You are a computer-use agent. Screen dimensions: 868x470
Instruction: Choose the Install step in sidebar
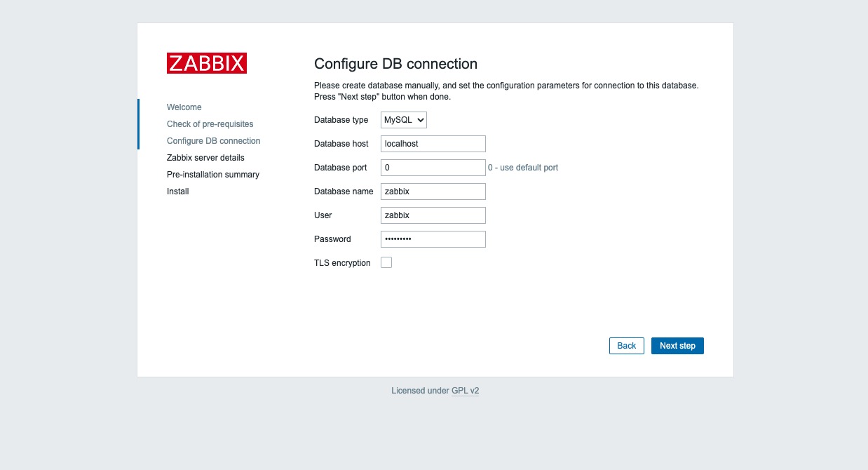coord(178,192)
